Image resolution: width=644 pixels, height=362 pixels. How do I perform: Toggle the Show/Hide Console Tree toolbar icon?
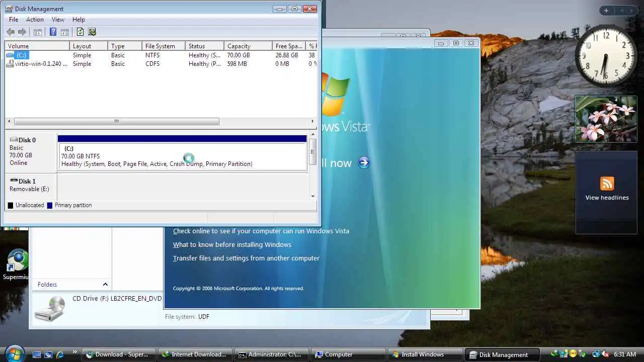(38, 32)
